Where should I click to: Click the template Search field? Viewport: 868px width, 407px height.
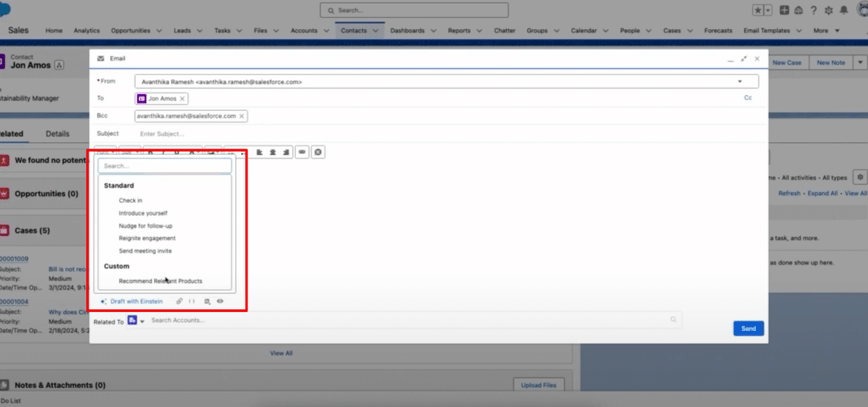[165, 166]
